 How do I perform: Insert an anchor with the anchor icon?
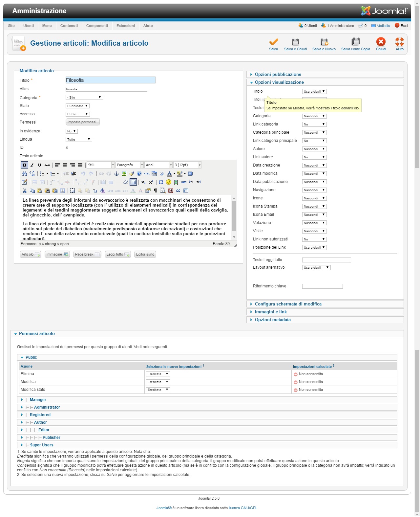point(116,173)
